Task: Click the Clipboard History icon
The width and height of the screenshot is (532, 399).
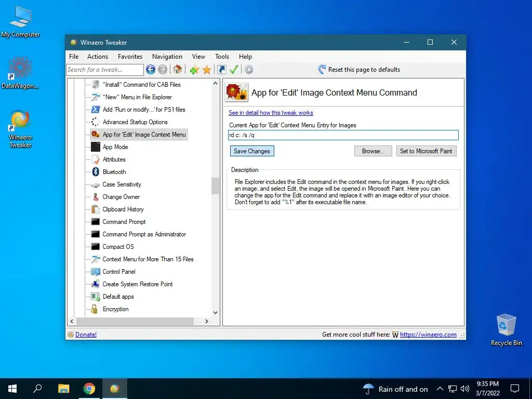Action: click(96, 209)
